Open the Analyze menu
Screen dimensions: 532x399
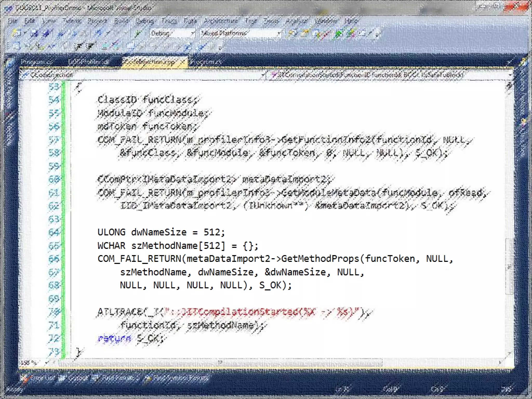(297, 21)
